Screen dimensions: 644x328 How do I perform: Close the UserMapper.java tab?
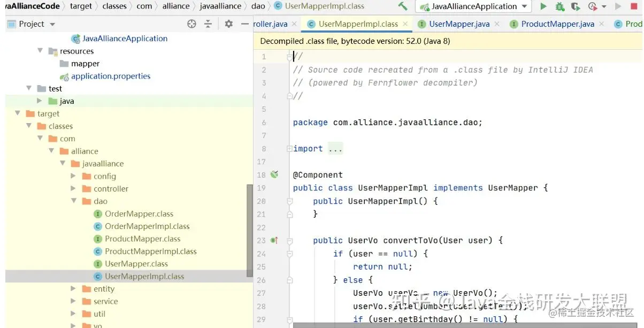click(497, 24)
